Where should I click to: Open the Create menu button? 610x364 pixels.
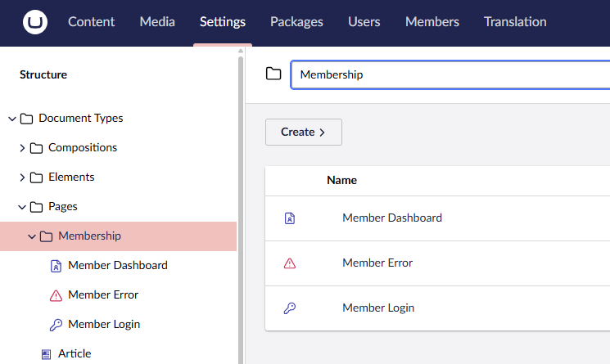pyautogui.click(x=303, y=132)
